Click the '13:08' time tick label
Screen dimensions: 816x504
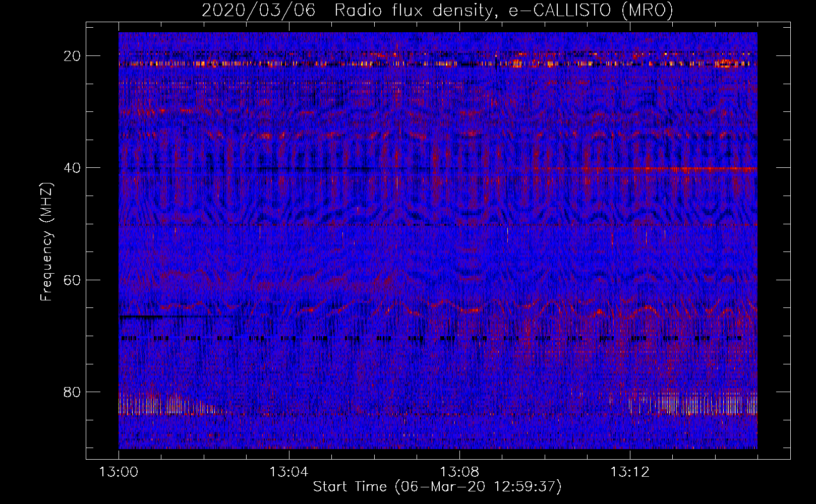pyautogui.click(x=459, y=472)
